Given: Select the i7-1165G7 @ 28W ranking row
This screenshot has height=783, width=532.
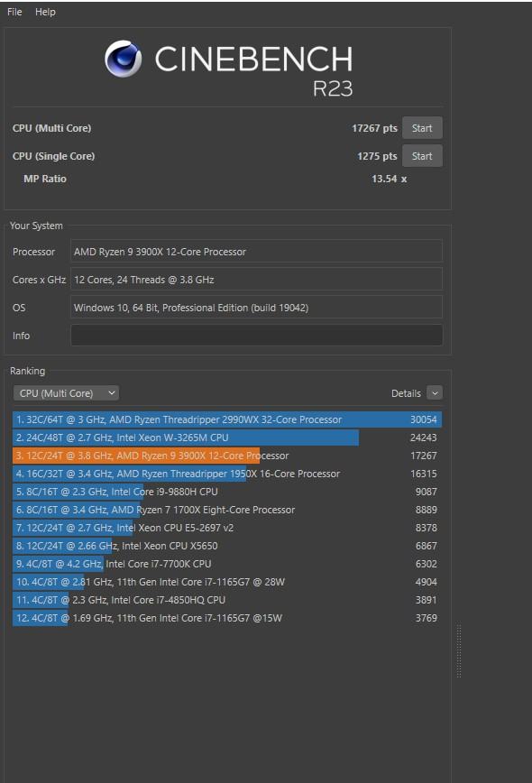Looking at the screenshot, I should pos(227,582).
